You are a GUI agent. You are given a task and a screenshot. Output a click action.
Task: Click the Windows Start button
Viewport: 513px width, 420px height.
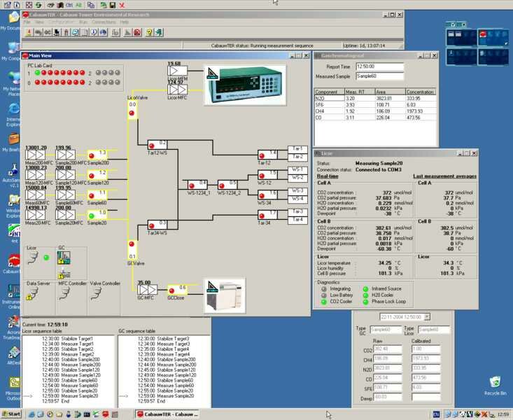[11, 414]
